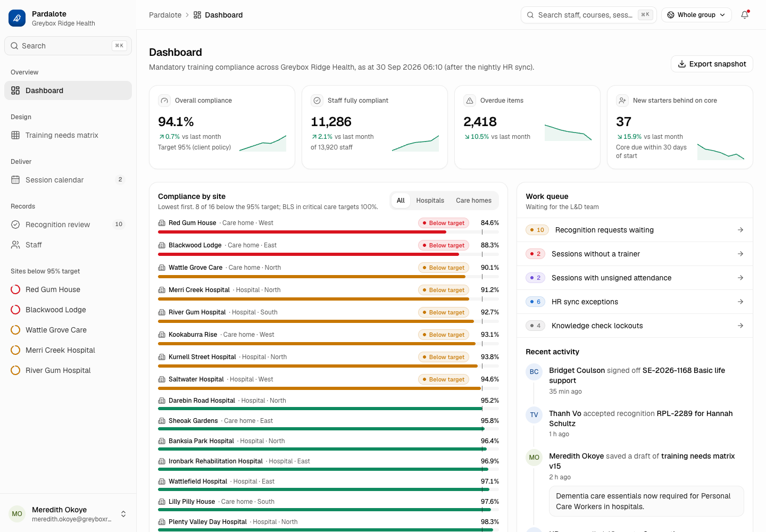Select the All filter tab

click(x=401, y=201)
